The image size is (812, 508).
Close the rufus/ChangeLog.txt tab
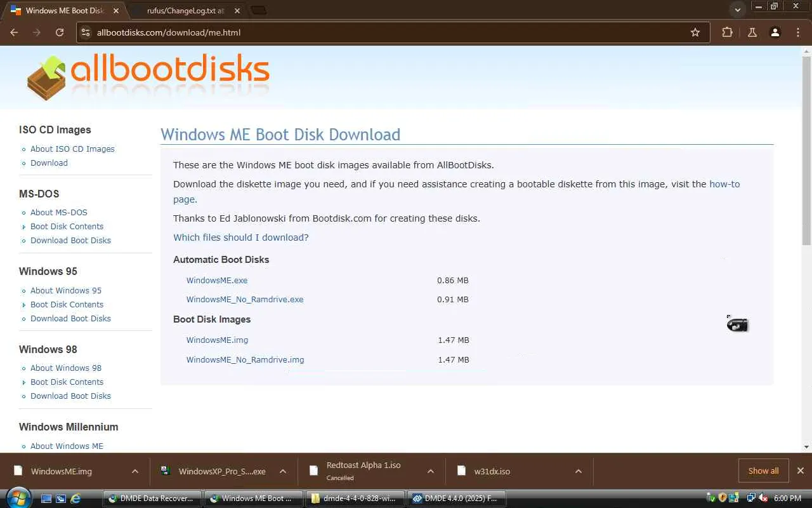[237, 11]
